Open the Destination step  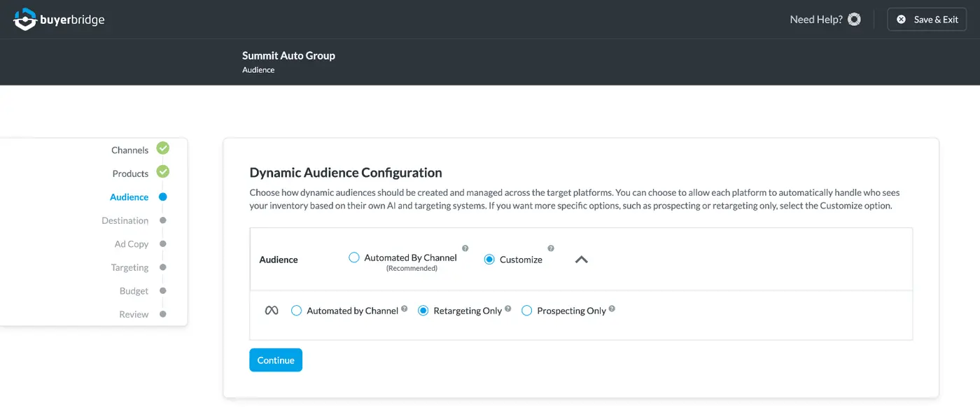[x=125, y=220]
